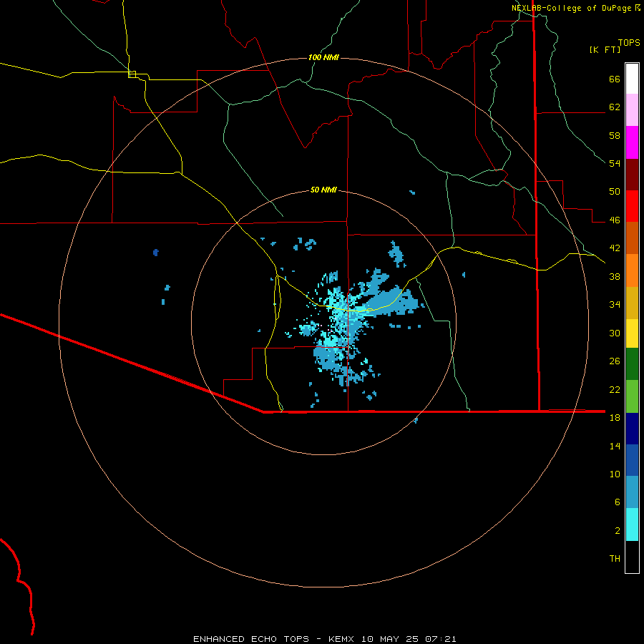
Task: Click the 66 legend value
Action: click(615, 79)
